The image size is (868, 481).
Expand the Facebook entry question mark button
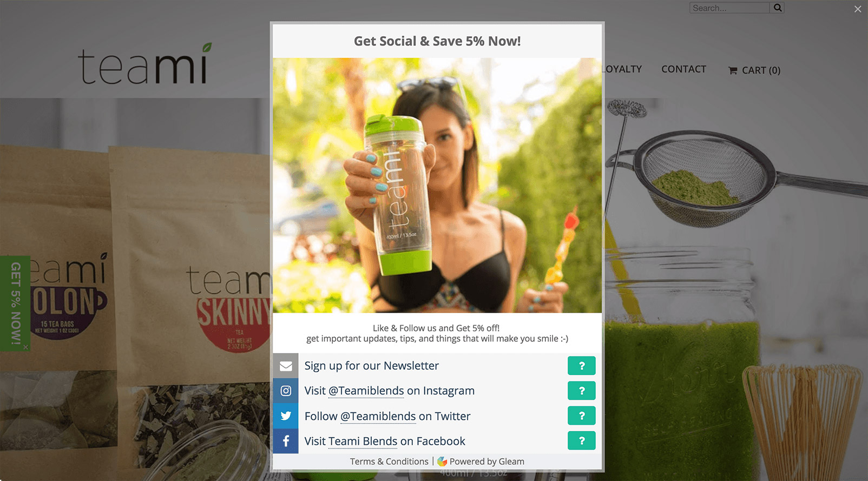[x=582, y=440]
